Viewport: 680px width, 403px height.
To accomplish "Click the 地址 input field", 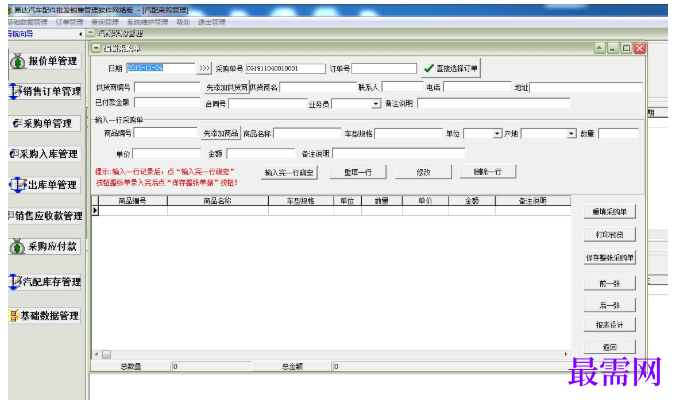I will [585, 87].
